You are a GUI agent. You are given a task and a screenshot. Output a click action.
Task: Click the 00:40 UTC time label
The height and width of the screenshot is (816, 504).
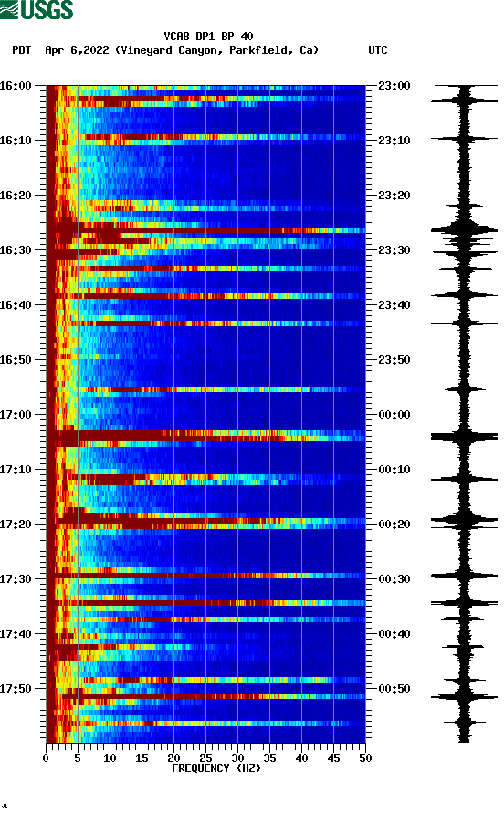pyautogui.click(x=394, y=634)
